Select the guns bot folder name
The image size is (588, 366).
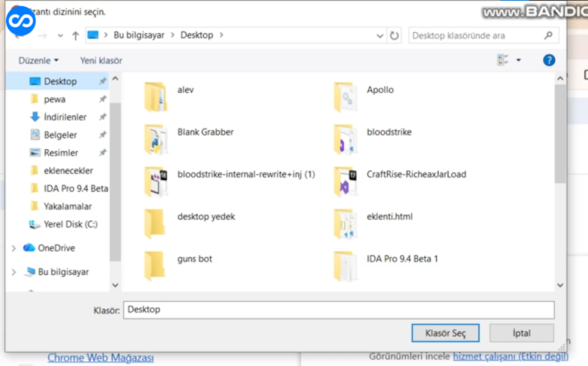pos(195,259)
